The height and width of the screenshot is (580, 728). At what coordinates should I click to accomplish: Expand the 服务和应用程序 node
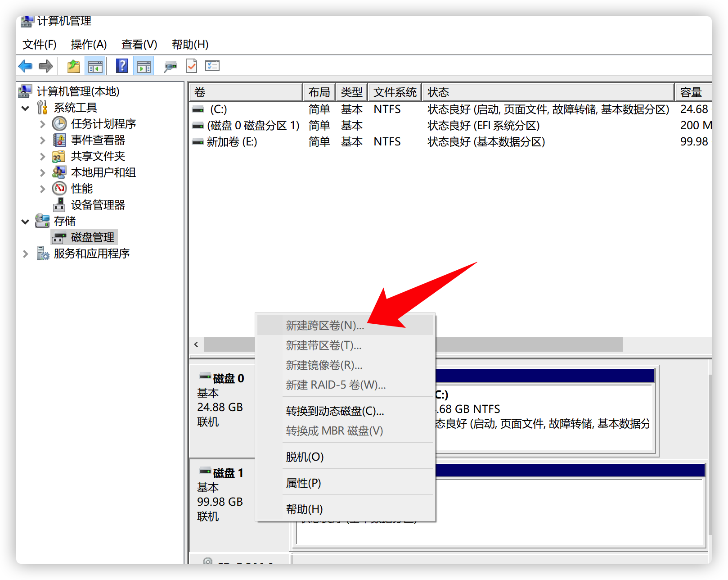tap(26, 254)
